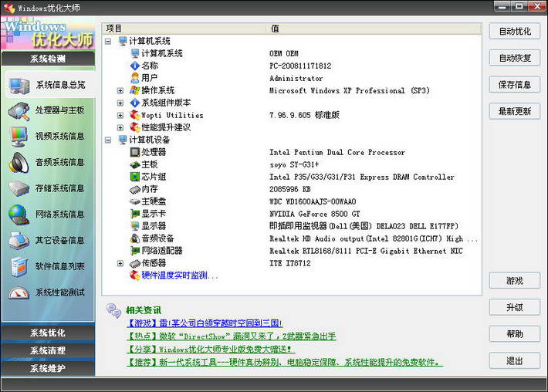Click the 主板 motherboard icon
548x392 pixels.
[x=135, y=164]
